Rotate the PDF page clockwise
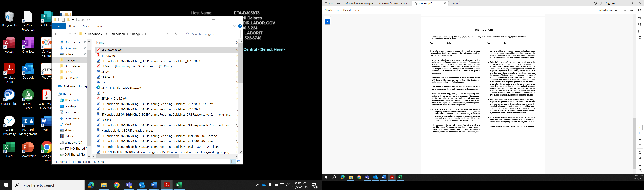This screenshot has height=190, width=644. [x=640, y=152]
